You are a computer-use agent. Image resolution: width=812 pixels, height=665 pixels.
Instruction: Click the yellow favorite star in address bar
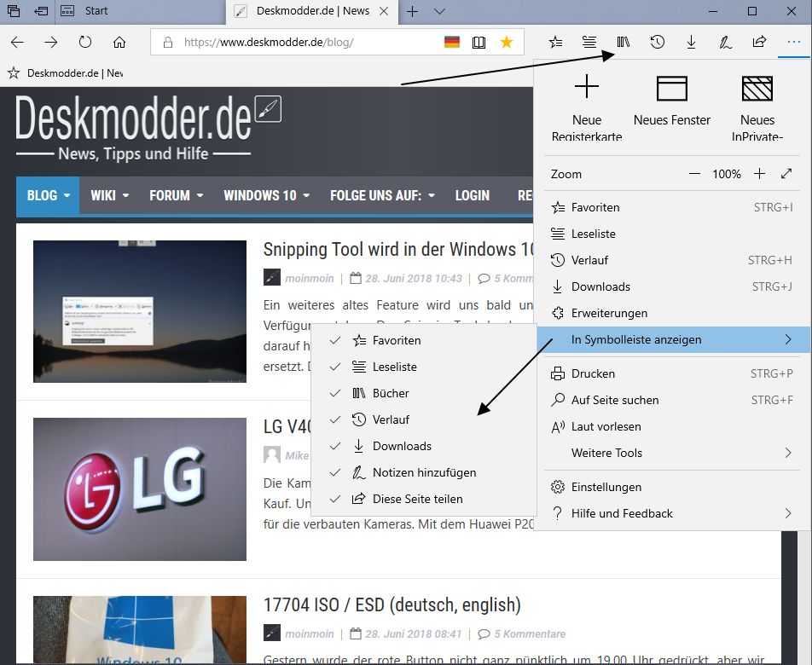(x=507, y=42)
